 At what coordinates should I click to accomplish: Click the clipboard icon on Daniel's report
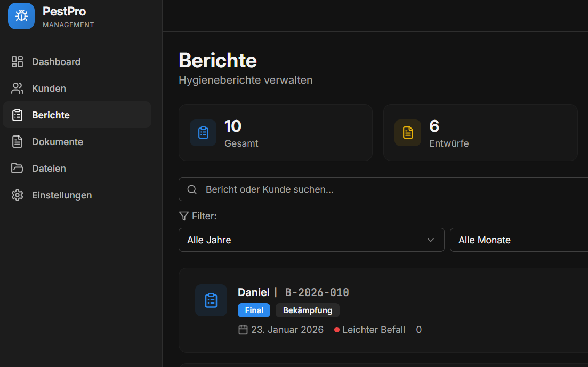[x=211, y=300]
